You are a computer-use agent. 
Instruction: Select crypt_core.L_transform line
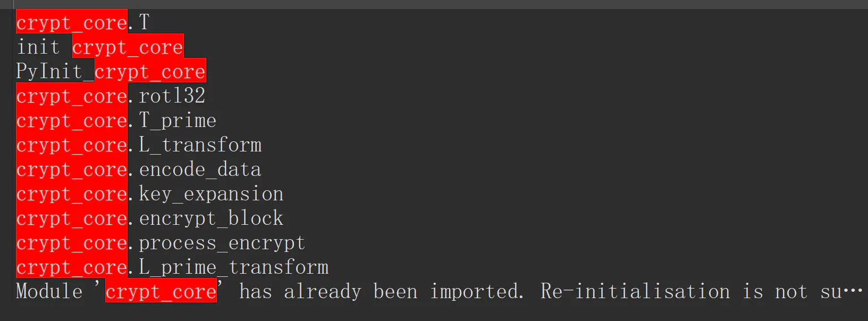coord(139,145)
